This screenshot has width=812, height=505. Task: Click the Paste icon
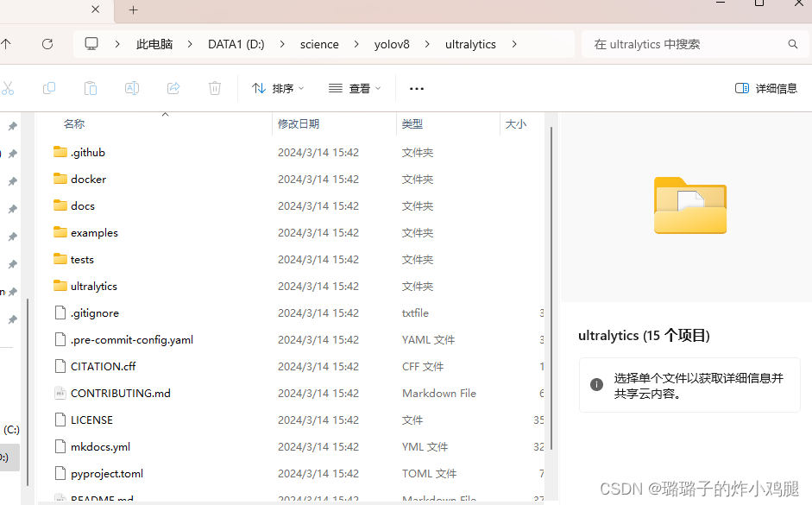pos(90,88)
